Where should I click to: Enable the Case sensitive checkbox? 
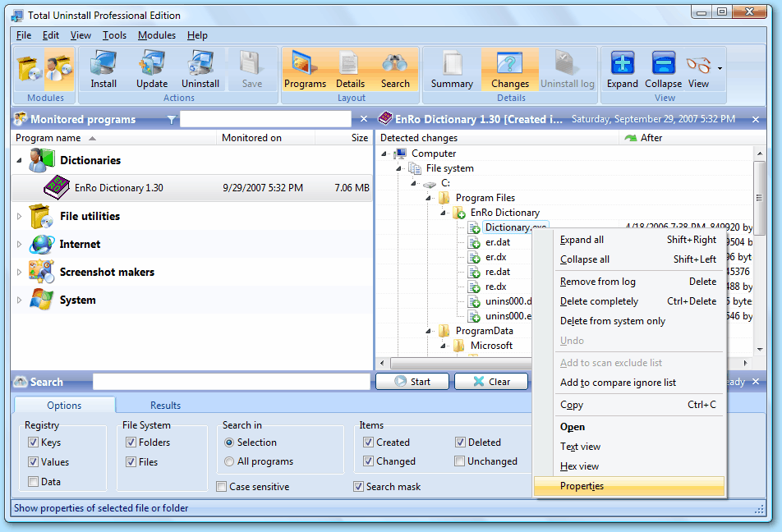(222, 487)
